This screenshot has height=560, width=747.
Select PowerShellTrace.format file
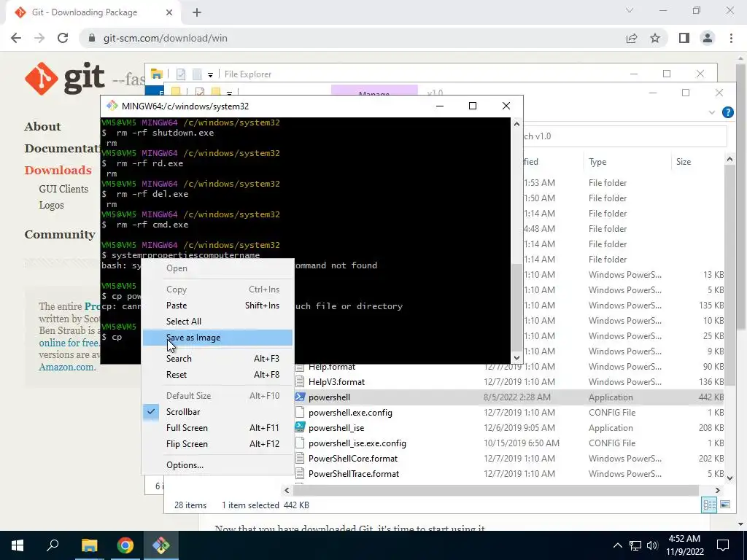(354, 474)
